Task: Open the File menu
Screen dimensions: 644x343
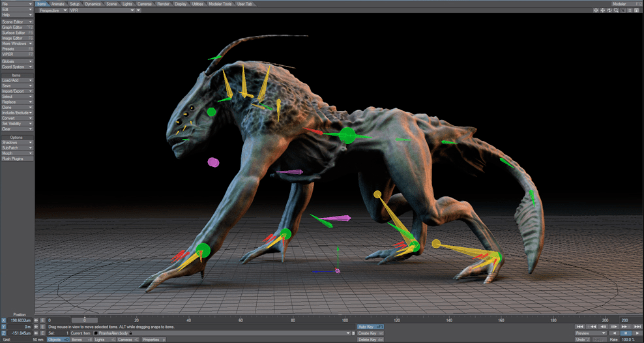Action: click(x=17, y=4)
